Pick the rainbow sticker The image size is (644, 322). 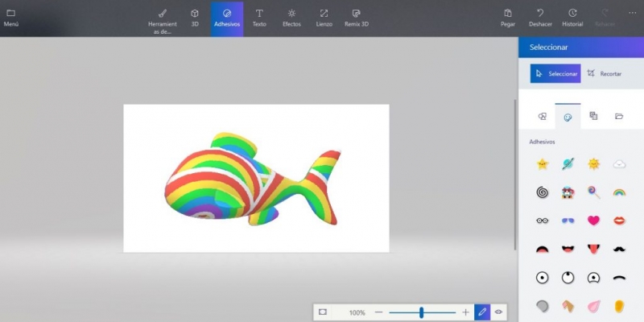pyautogui.click(x=619, y=192)
